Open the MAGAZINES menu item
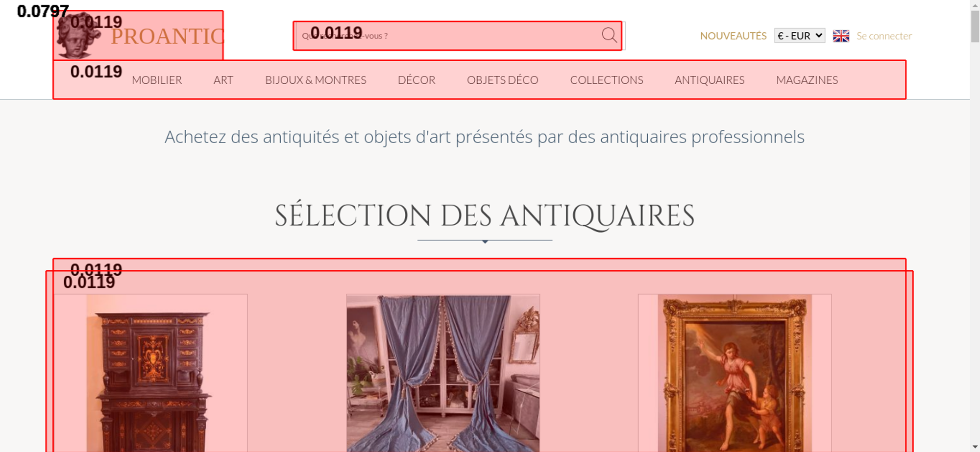 click(807, 80)
